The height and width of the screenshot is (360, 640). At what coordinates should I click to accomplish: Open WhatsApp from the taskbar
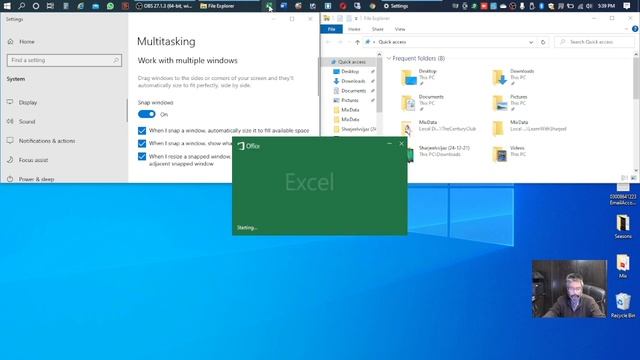pos(110,6)
